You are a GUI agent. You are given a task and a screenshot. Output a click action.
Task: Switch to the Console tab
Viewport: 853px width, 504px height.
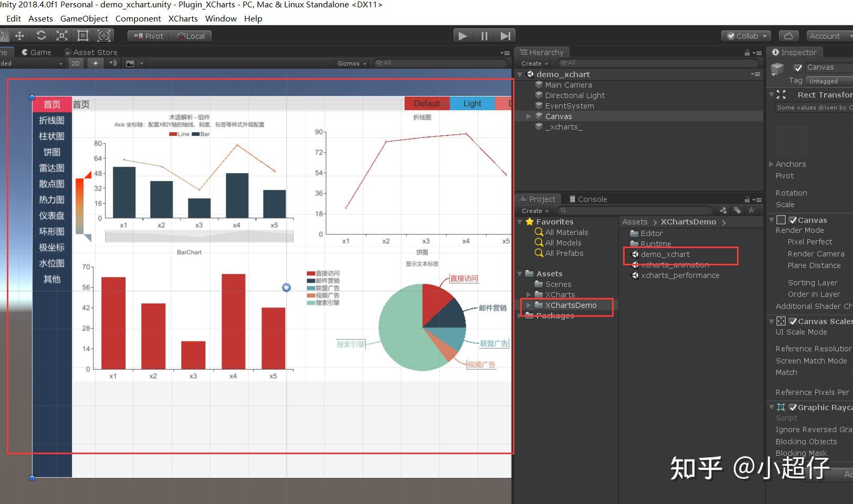(588, 199)
